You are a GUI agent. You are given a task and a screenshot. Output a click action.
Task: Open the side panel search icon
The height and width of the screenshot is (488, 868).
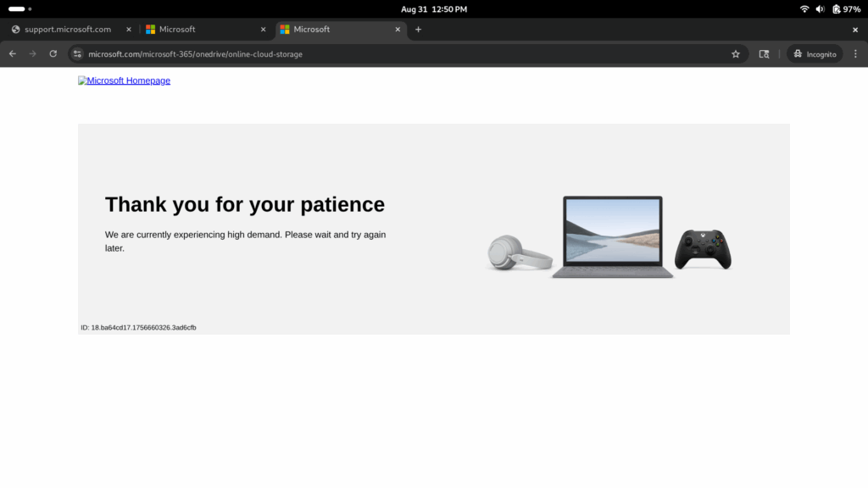pos(764,53)
